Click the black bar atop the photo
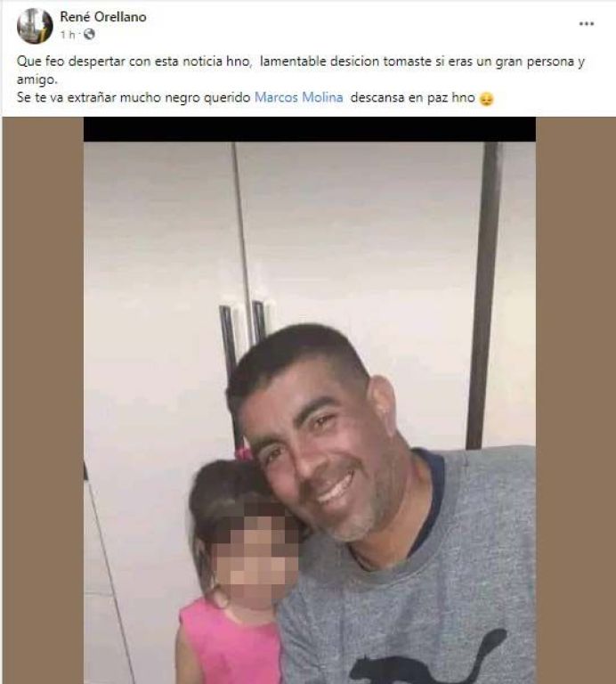616x684 pixels. [x=310, y=129]
